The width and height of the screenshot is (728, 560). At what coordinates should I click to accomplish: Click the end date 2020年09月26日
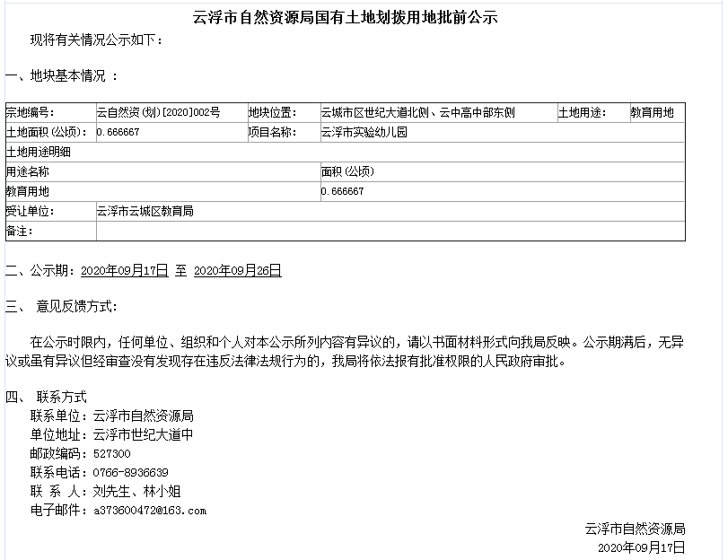(x=237, y=269)
